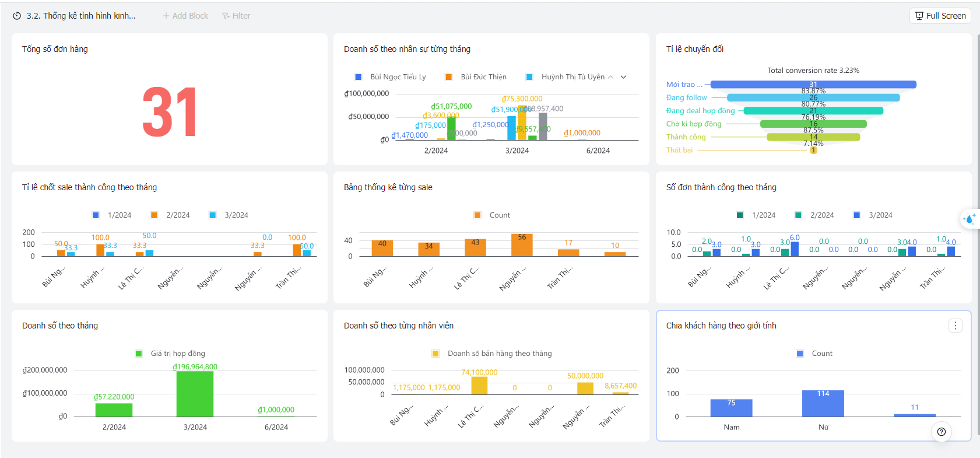Click the 2/2024 green bar showing đ57,220,000
Viewport: 980px width, 458px height.
coord(114,410)
